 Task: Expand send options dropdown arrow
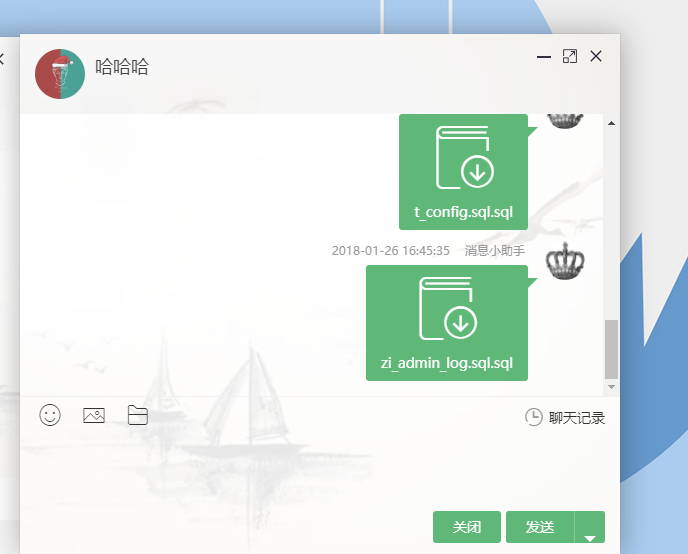coord(590,527)
